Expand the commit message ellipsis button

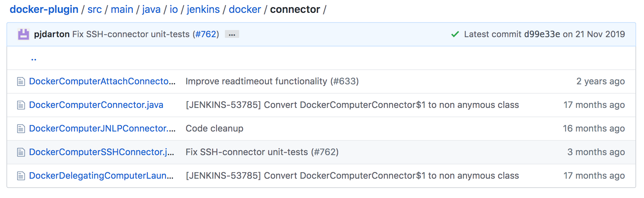click(232, 34)
